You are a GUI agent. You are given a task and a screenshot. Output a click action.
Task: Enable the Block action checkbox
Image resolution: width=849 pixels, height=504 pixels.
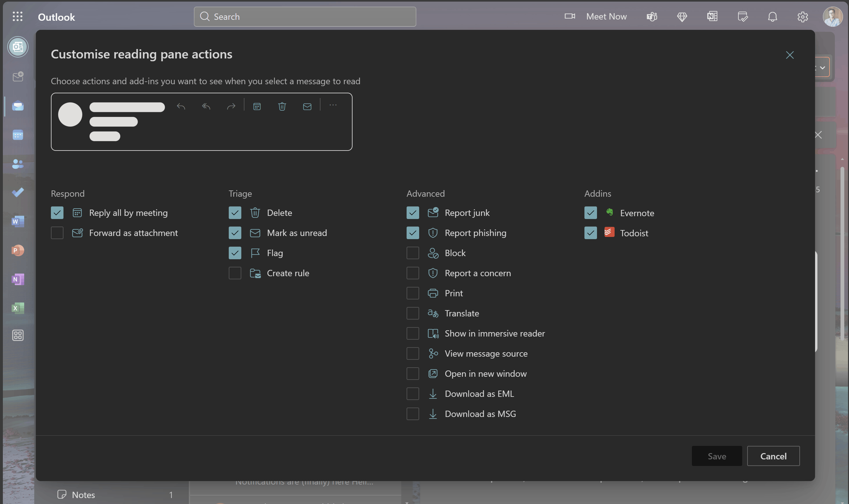click(412, 253)
